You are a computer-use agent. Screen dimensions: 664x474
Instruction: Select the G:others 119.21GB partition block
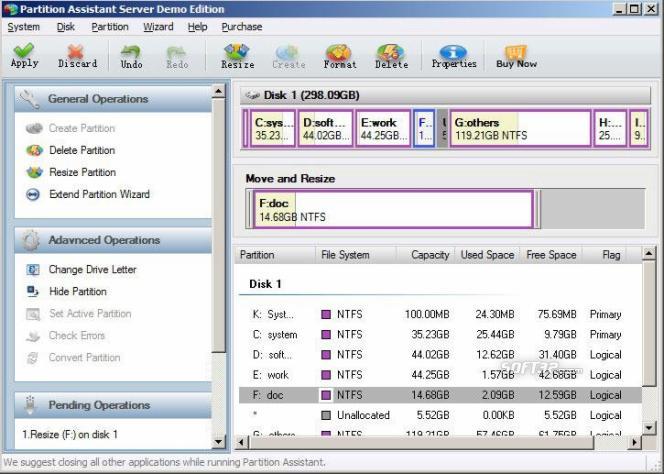[520, 129]
